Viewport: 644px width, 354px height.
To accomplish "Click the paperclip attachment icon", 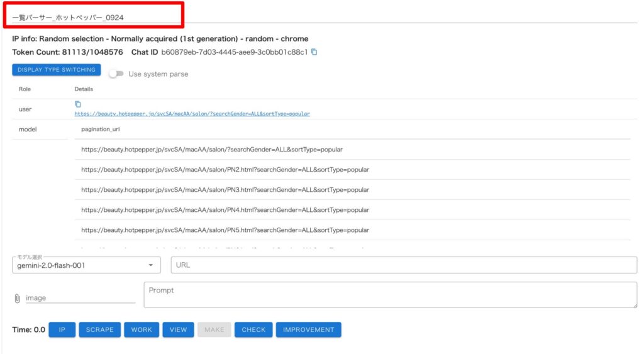I will (x=17, y=298).
